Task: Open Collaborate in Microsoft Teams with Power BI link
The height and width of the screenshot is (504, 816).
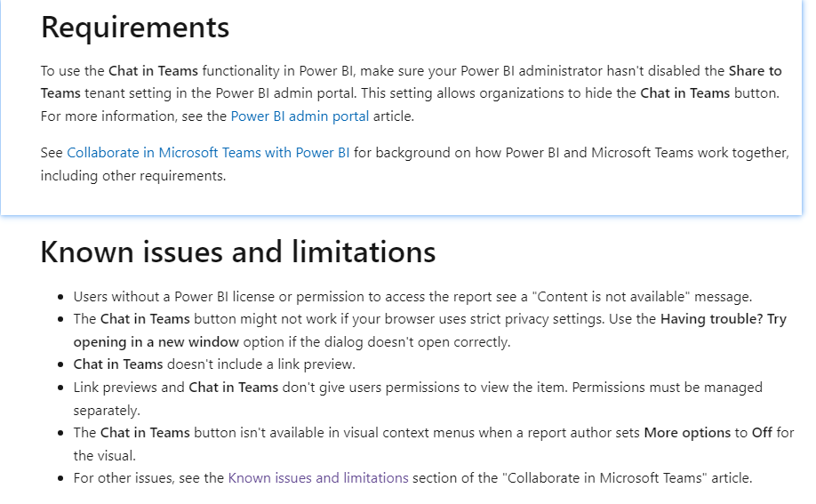Action: [x=208, y=153]
